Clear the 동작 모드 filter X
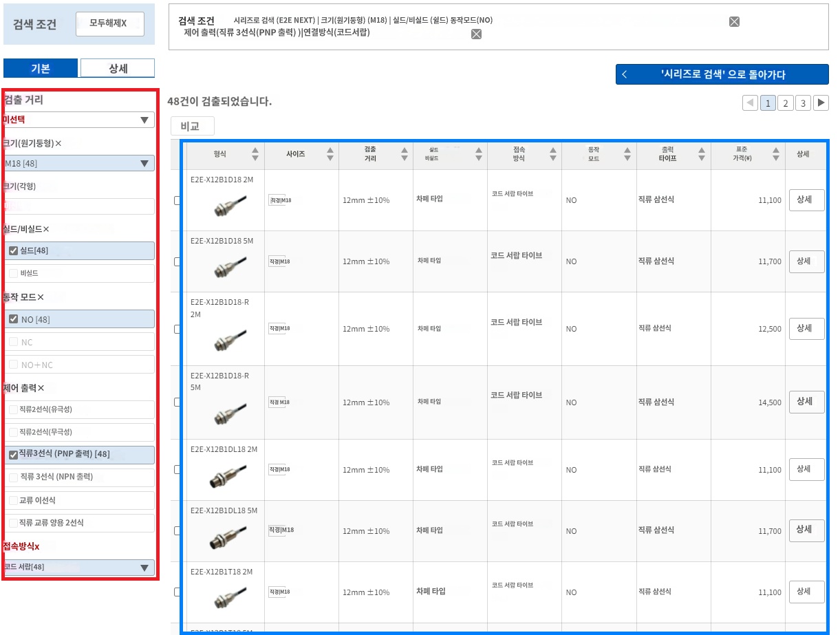 pyautogui.click(x=41, y=298)
